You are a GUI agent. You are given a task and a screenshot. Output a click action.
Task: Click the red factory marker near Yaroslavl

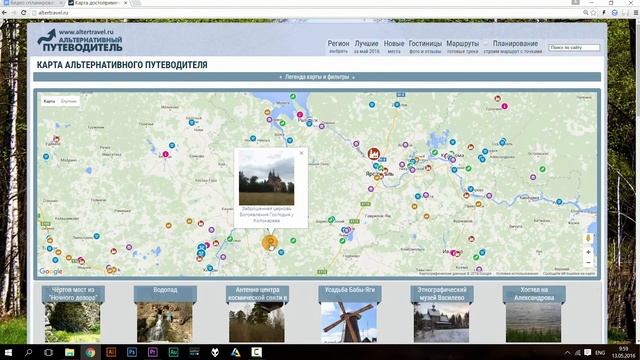point(373,153)
